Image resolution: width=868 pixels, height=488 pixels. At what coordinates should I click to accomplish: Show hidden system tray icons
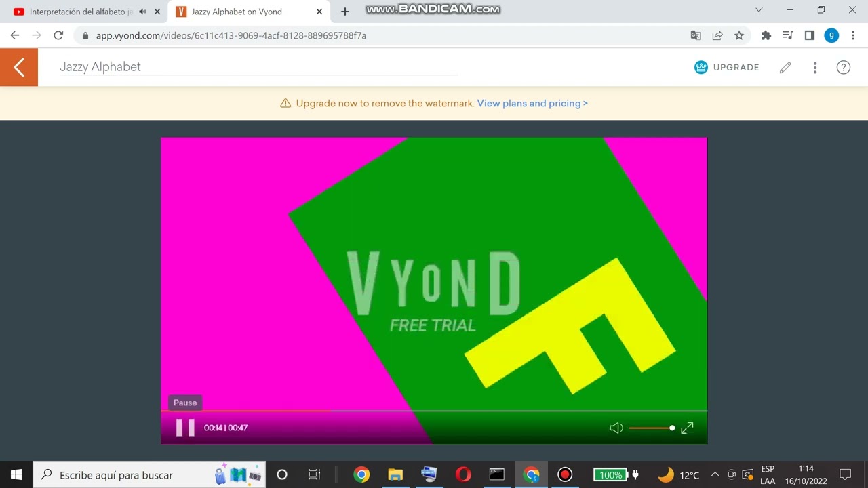pyautogui.click(x=715, y=474)
